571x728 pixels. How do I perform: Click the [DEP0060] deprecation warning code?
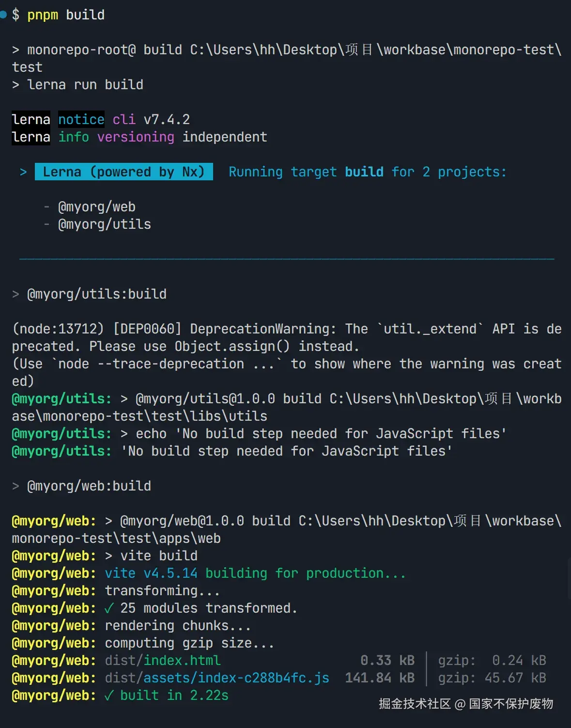point(147,329)
